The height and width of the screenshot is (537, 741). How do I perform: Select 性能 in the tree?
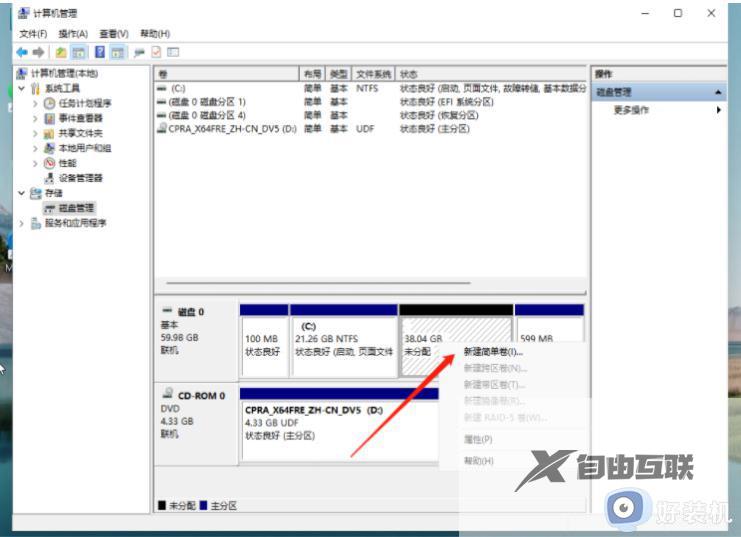click(x=67, y=163)
